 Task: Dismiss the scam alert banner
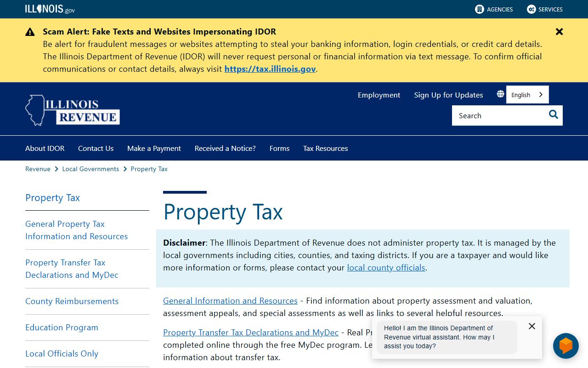click(559, 32)
